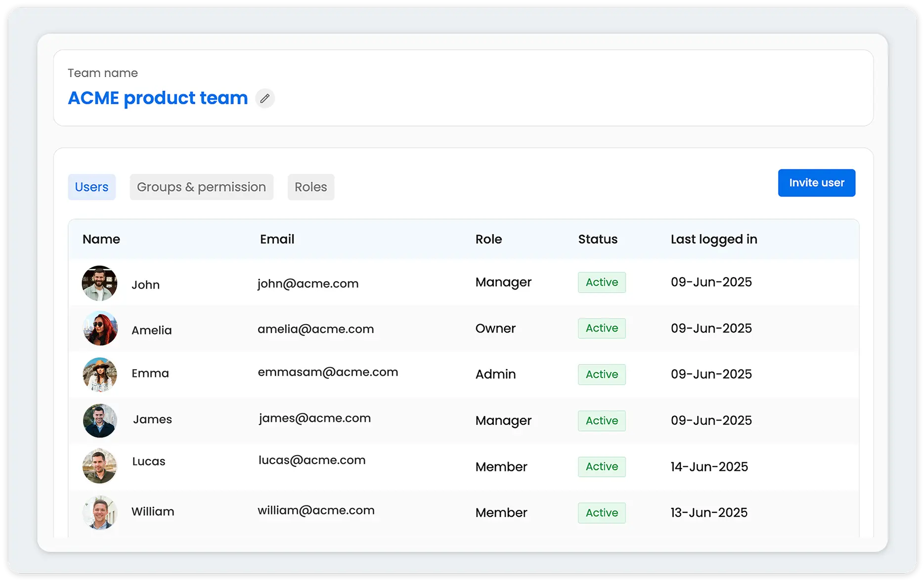Click Amelia's profile avatar

pyautogui.click(x=100, y=328)
